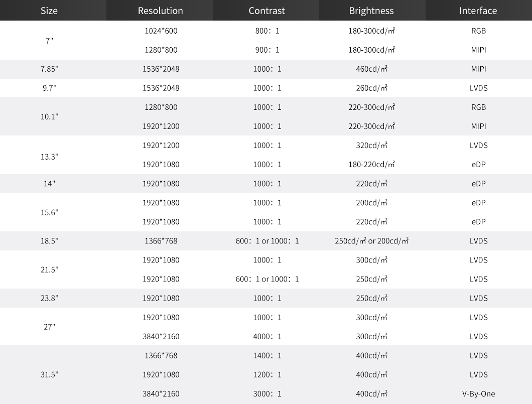This screenshot has width=532, height=404.
Task: Select the Contrast column header
Action: [x=267, y=11]
